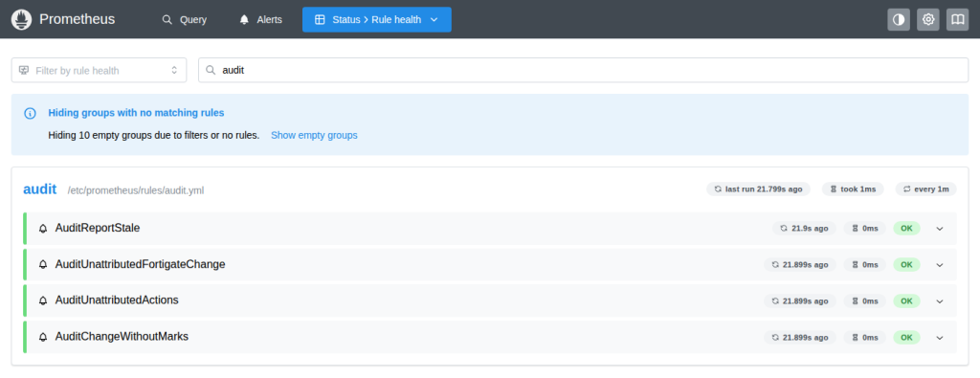Click the search field containing audit
Image resolution: width=980 pixels, height=378 pixels.
tap(583, 71)
